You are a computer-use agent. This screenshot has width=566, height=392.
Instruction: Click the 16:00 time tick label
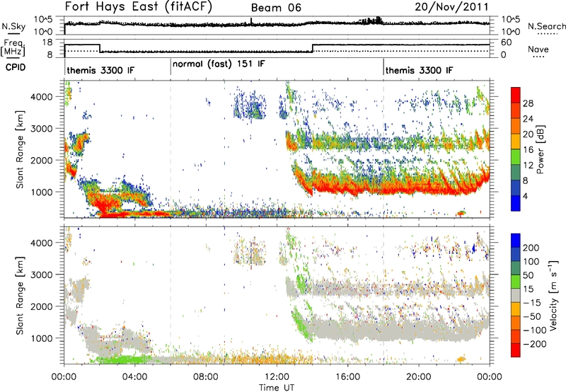pos(347,377)
